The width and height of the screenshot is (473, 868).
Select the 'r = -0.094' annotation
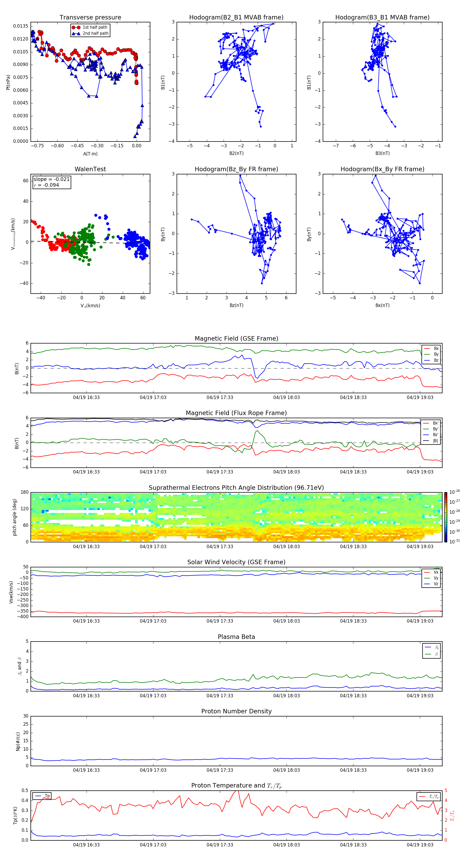(x=47, y=185)
